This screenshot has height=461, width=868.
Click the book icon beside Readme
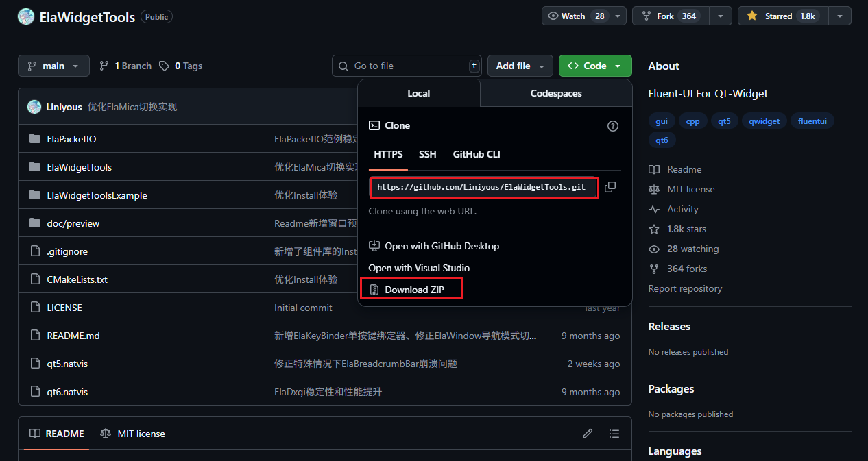(x=654, y=169)
